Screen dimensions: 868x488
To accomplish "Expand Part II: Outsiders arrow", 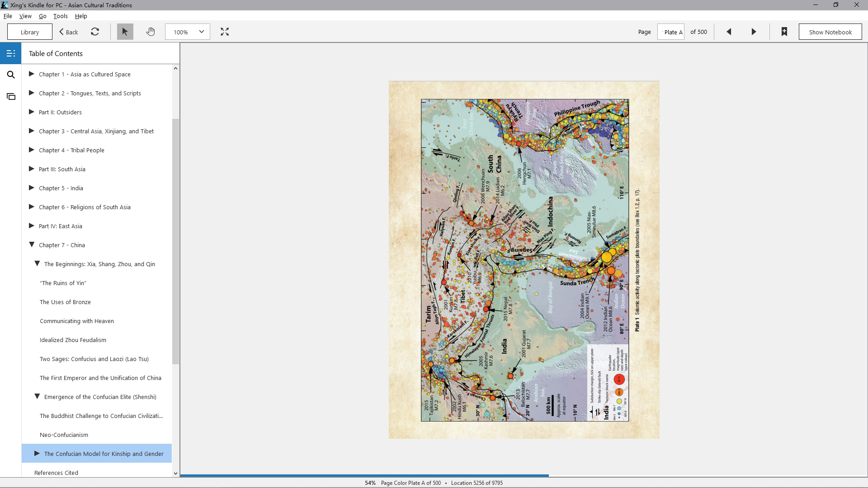I will click(32, 112).
